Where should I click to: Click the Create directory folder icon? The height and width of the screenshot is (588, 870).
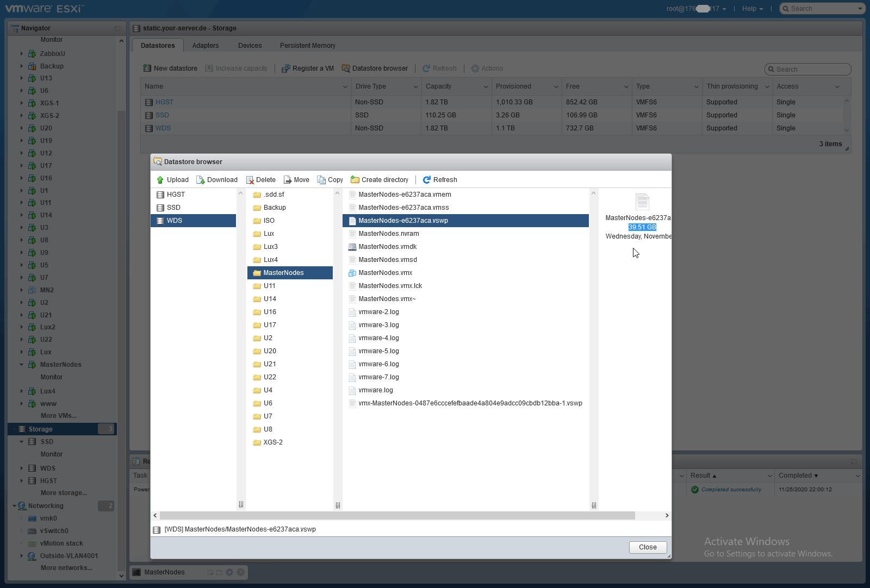[355, 180]
